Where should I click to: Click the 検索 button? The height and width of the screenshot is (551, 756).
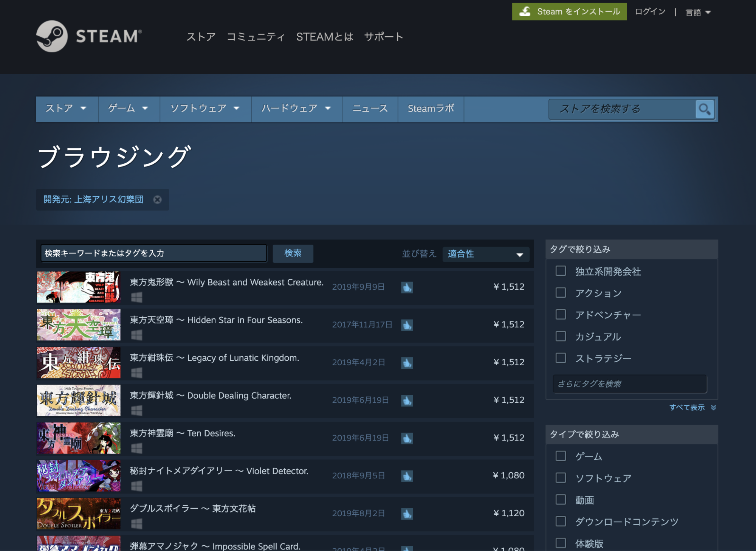pyautogui.click(x=293, y=253)
